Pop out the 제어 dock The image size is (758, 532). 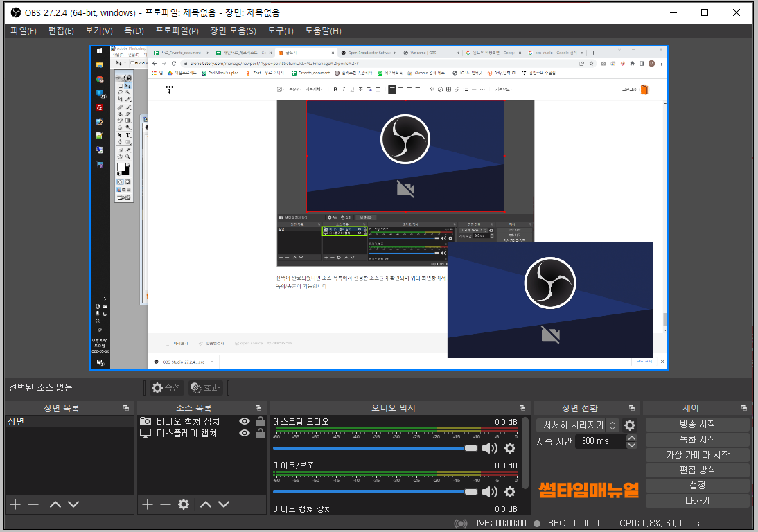click(x=744, y=408)
